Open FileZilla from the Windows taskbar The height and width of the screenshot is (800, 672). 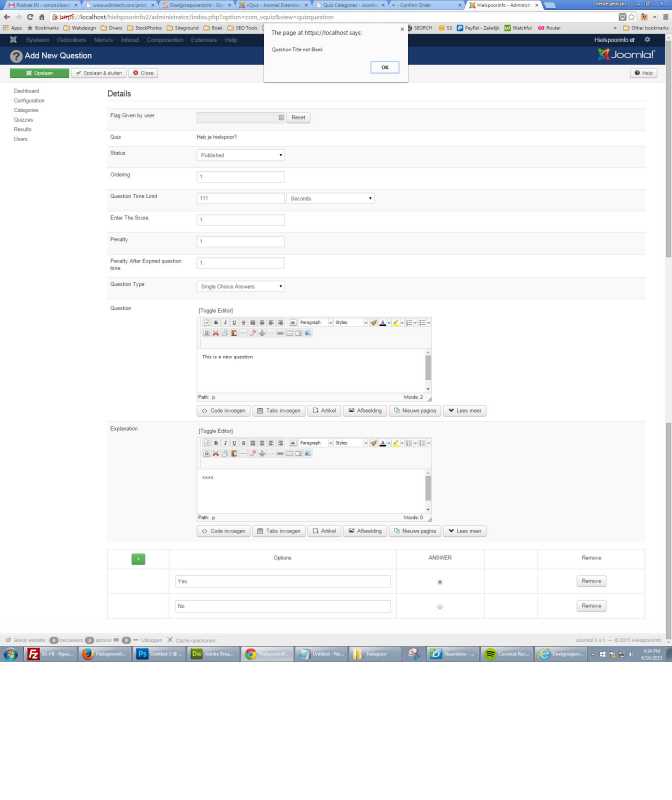pyautogui.click(x=33, y=653)
